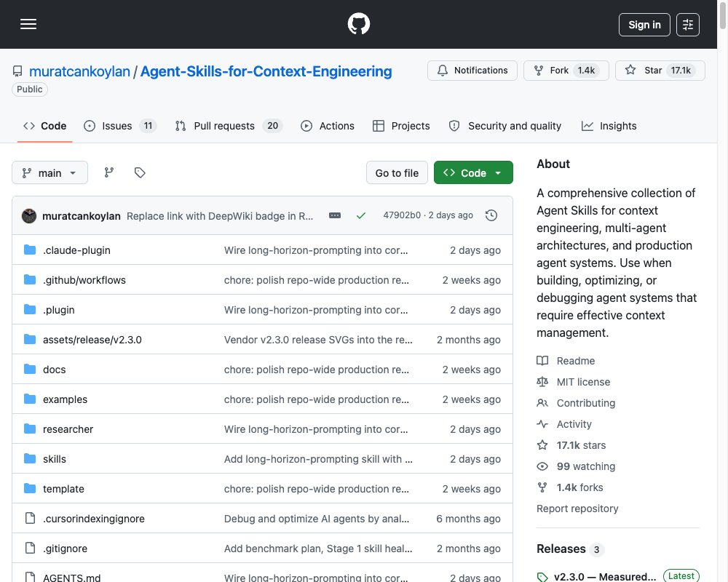Open Agent-Skills-for-Context-Engineering repository link

(266, 71)
